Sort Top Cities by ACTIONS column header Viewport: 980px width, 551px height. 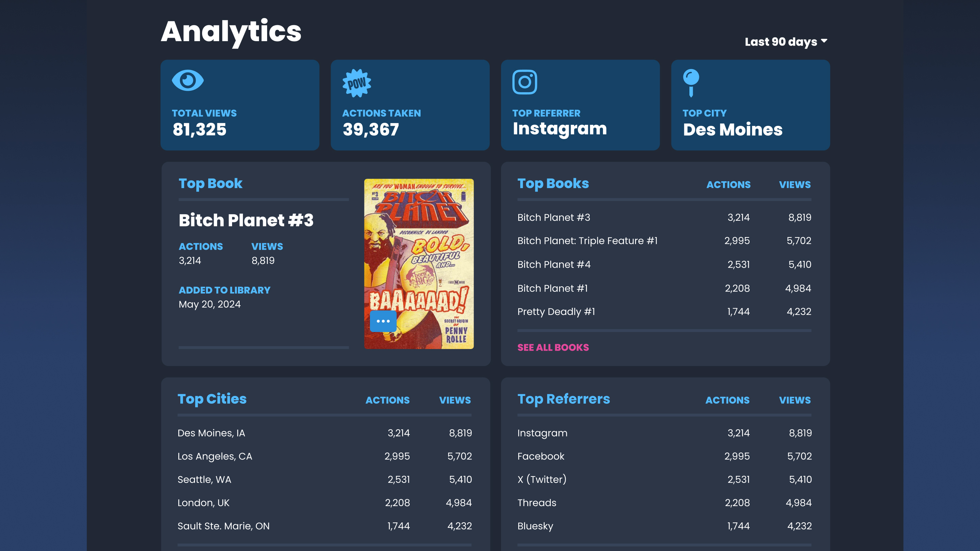click(387, 400)
